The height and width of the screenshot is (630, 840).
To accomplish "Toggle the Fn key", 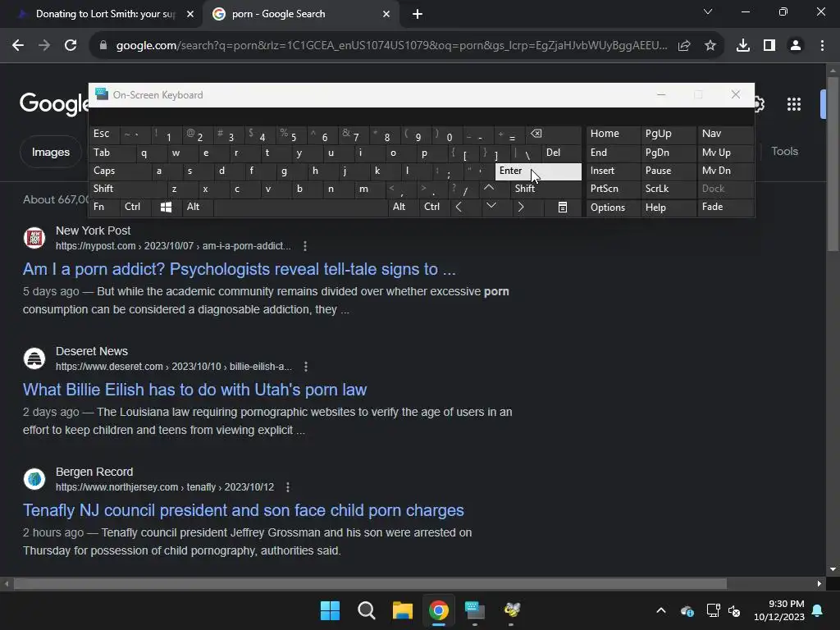I will pos(104,208).
